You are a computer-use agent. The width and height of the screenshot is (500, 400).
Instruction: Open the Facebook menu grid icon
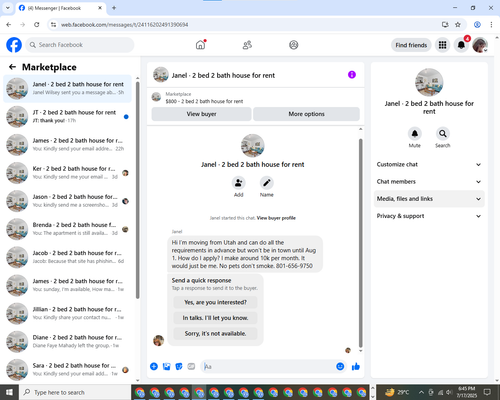pyautogui.click(x=442, y=45)
